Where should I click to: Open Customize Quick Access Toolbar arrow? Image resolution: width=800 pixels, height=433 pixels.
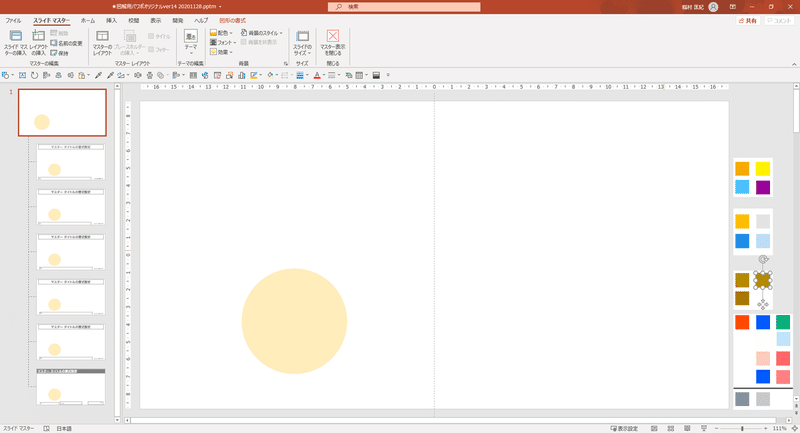[x=388, y=75]
